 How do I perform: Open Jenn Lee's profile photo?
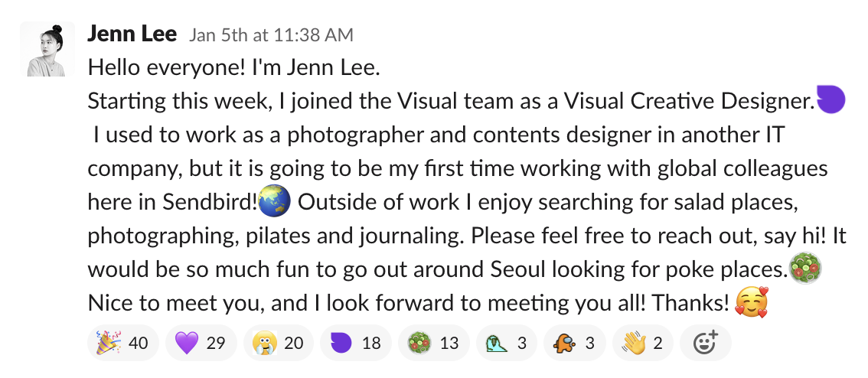[x=47, y=49]
